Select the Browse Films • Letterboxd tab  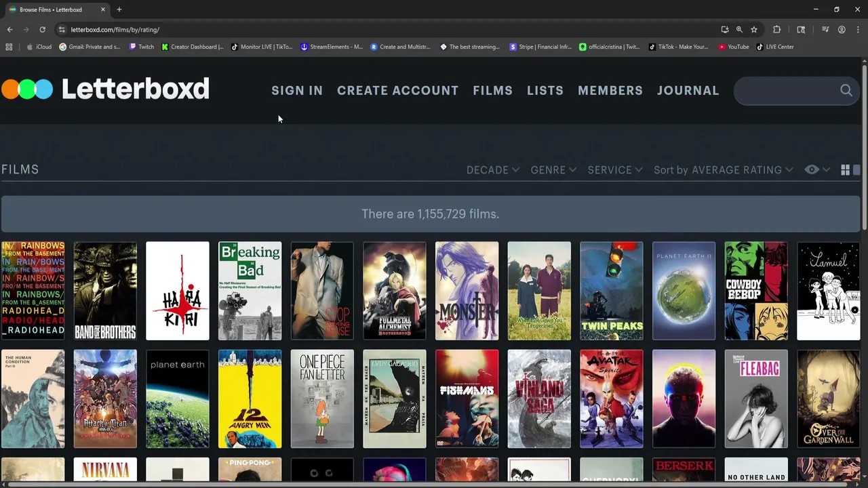click(56, 9)
